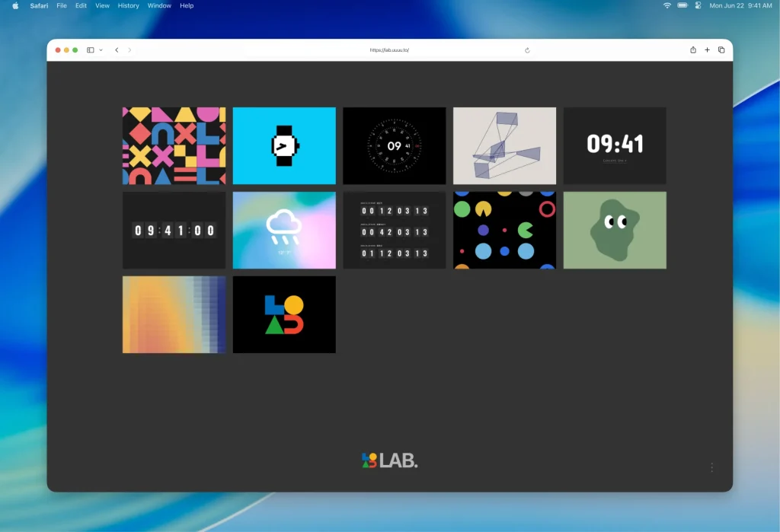Expand the sidebar dropdown chevron

[x=101, y=50]
